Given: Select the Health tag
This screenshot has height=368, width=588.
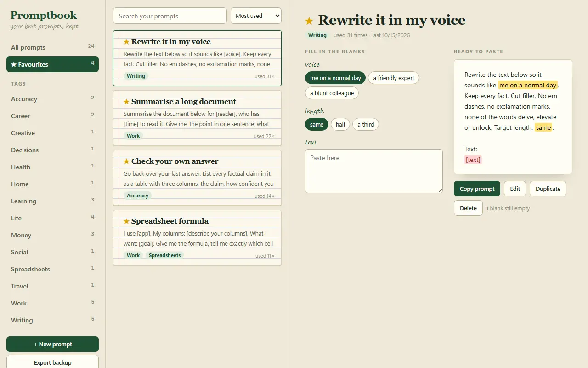Looking at the screenshot, I should (x=52, y=167).
